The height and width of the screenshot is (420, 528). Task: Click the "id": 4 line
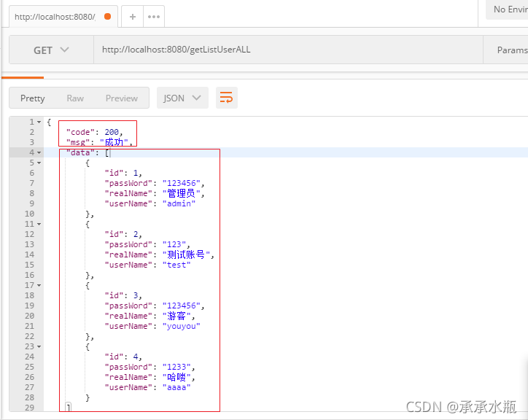[123, 357]
